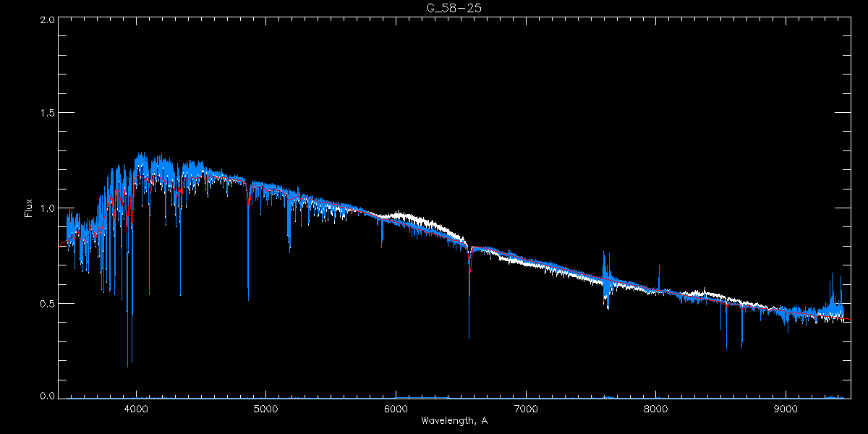
Task: Click the 7000 wavelength tick label
Action: (x=526, y=408)
